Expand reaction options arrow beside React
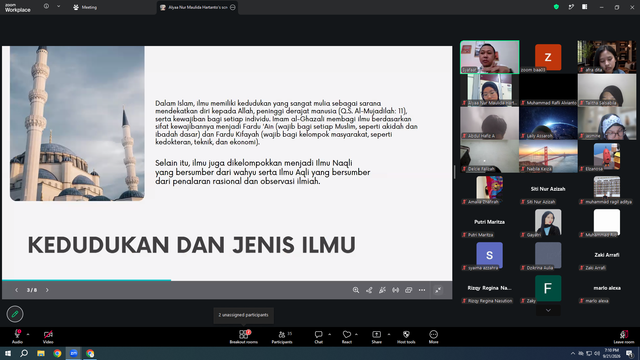 tap(356, 334)
